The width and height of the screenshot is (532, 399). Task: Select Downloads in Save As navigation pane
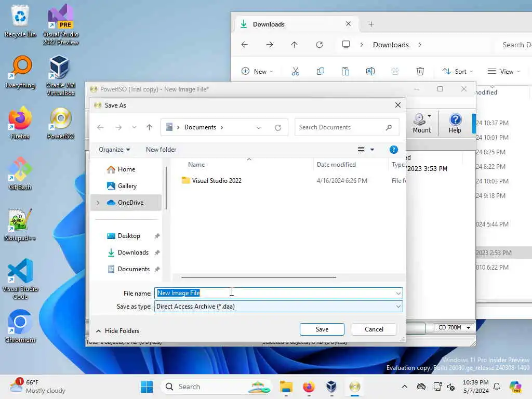pos(126,252)
